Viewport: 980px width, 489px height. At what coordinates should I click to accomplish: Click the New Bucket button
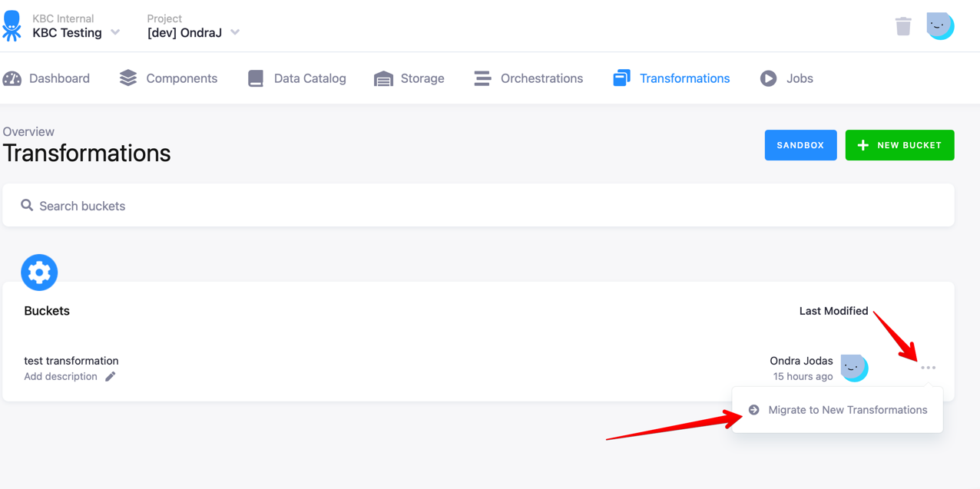pyautogui.click(x=899, y=145)
